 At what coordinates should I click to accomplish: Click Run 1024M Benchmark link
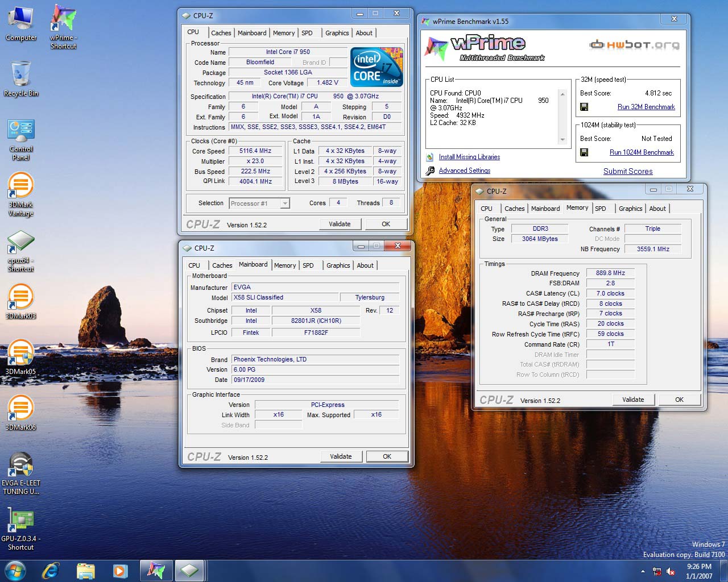coord(642,152)
